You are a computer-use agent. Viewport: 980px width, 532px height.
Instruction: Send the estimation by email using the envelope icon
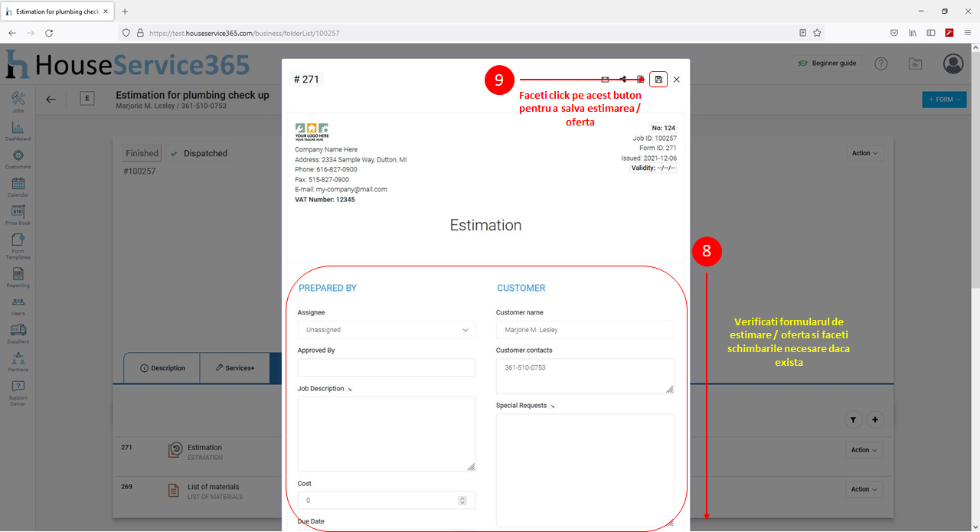pyautogui.click(x=605, y=79)
